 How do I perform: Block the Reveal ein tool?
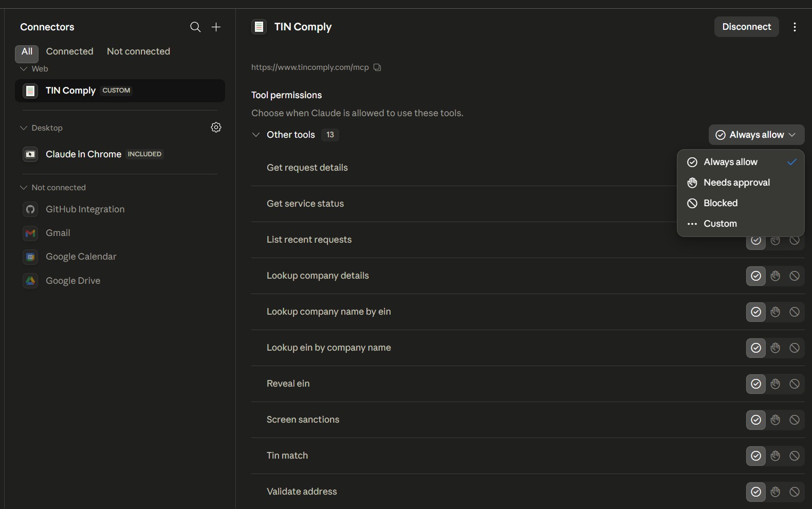tap(795, 384)
